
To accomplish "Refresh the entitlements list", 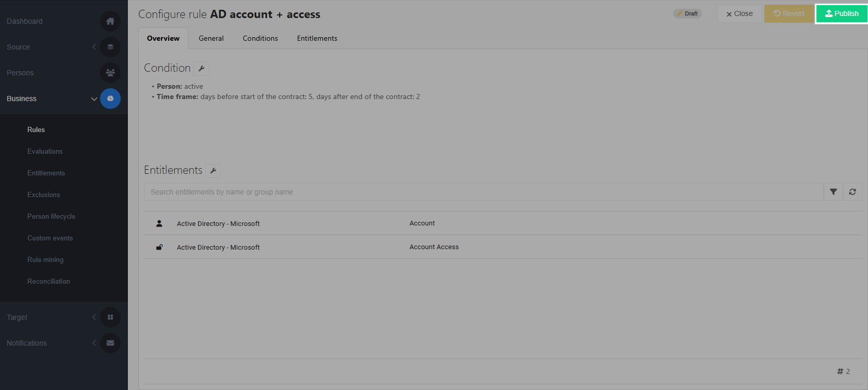I will coord(853,192).
